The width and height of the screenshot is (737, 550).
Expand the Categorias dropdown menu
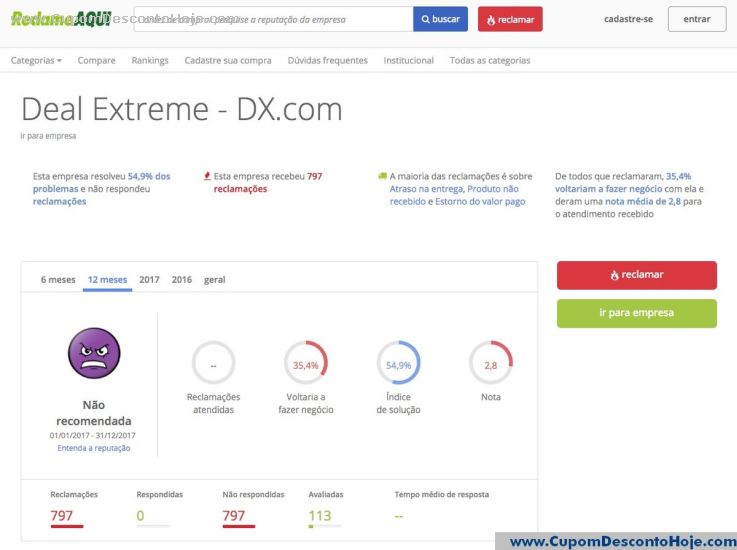[x=36, y=60]
